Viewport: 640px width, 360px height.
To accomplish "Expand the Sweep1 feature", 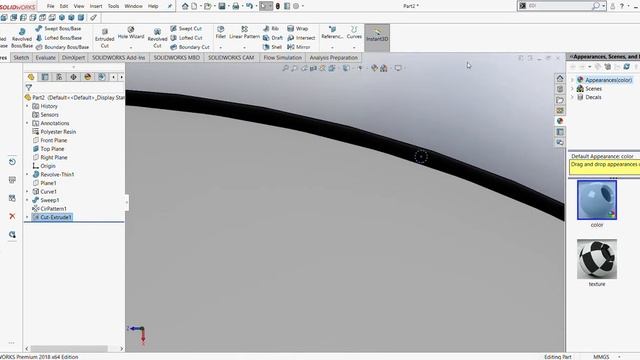I will 27,200.
